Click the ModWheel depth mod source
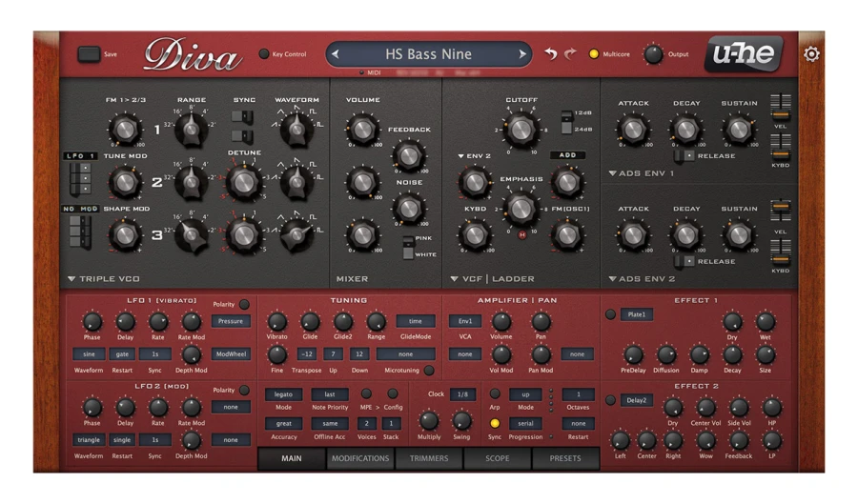This screenshot has width=858, height=504. click(231, 354)
